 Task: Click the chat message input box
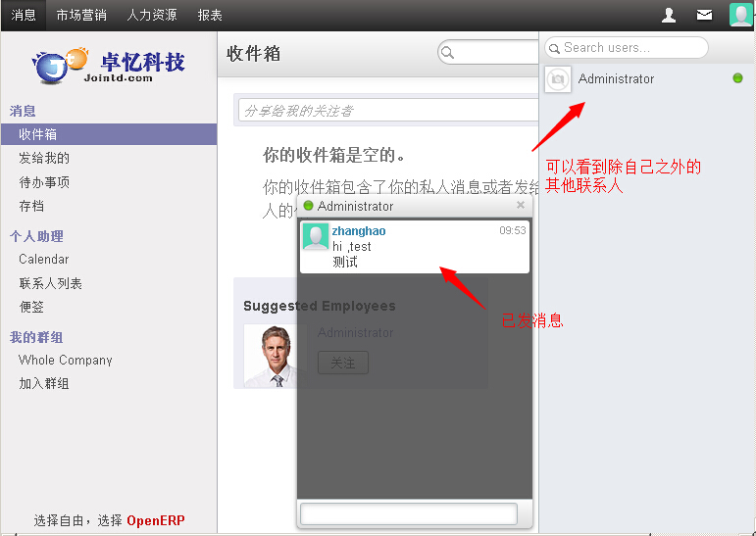tap(408, 513)
